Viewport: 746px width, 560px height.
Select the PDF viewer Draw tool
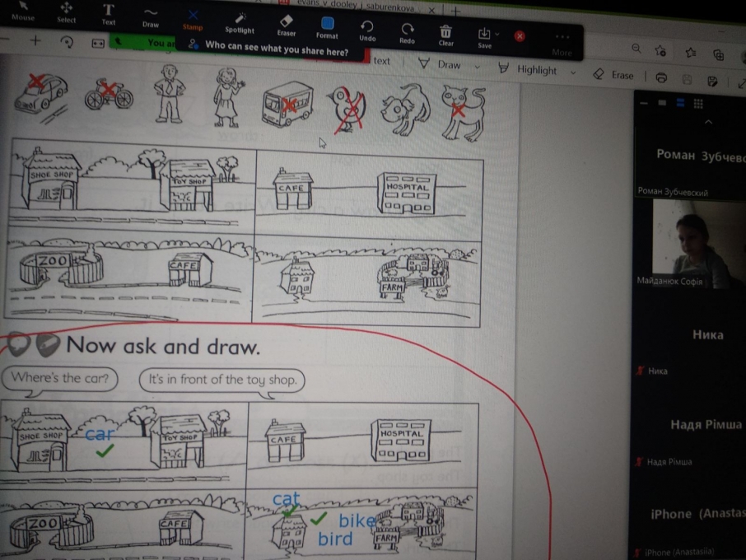(440, 64)
